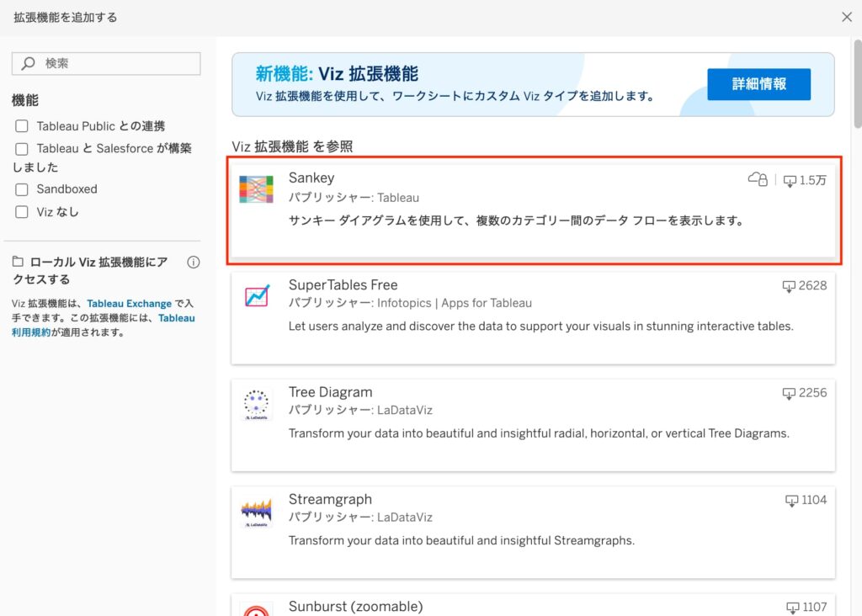Screen dimensions: 862x616
Task: Open the Tableau Exchange link
Action: [129, 304]
